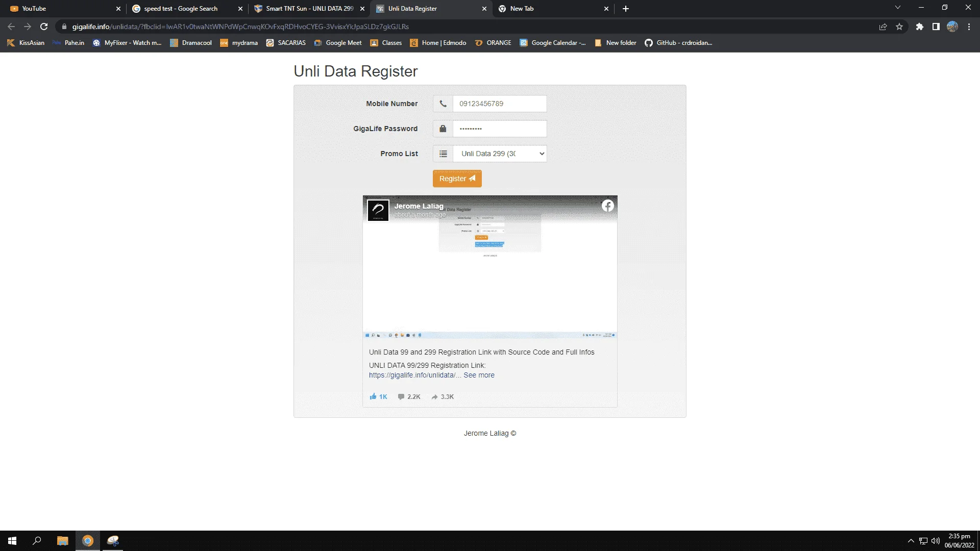Open MyFlixer bookmark
The height and width of the screenshot is (551, 980).
[127, 43]
